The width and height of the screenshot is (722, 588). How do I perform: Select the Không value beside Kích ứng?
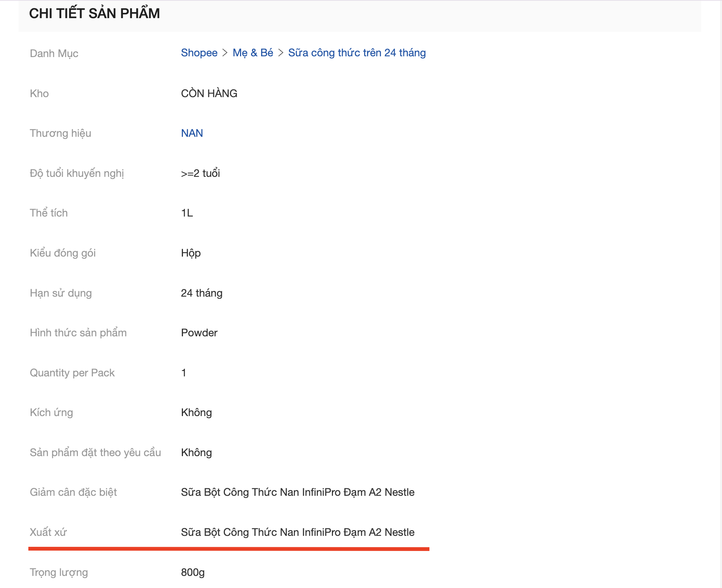click(197, 412)
